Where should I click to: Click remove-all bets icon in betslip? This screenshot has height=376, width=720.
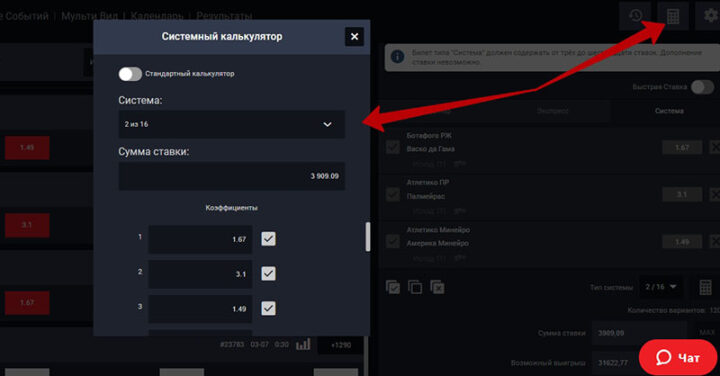coord(437,287)
